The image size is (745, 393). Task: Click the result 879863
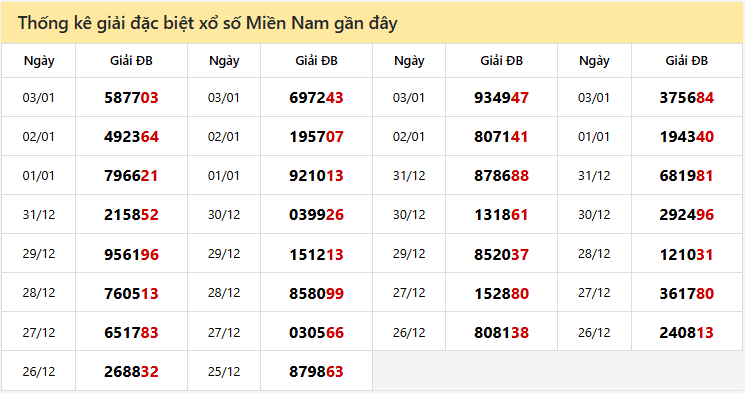point(316,372)
